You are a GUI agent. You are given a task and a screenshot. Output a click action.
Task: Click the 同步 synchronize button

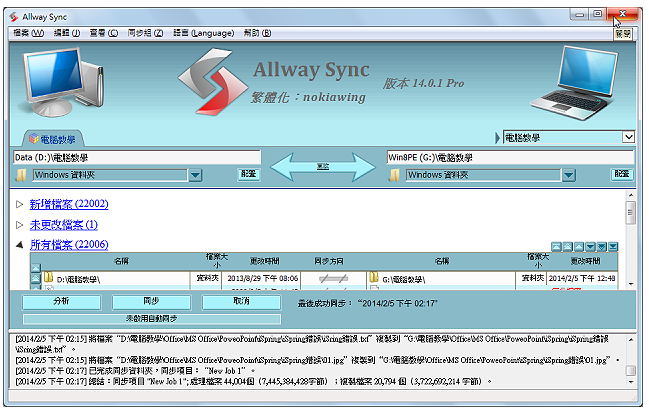pyautogui.click(x=151, y=302)
